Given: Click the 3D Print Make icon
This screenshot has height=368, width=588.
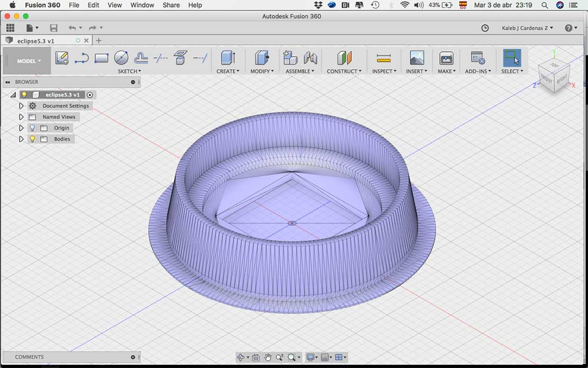Looking at the screenshot, I should [446, 58].
